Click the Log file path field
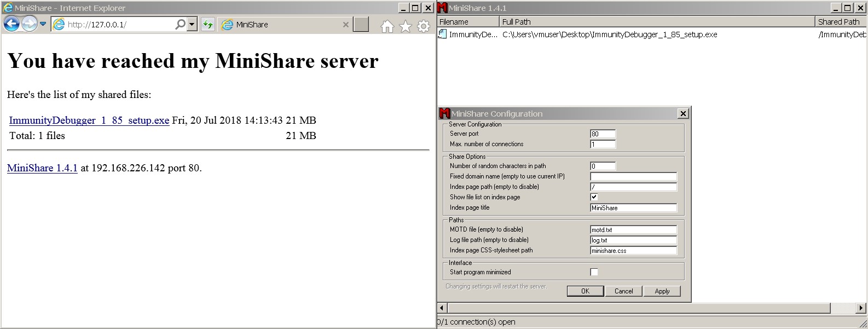 633,240
